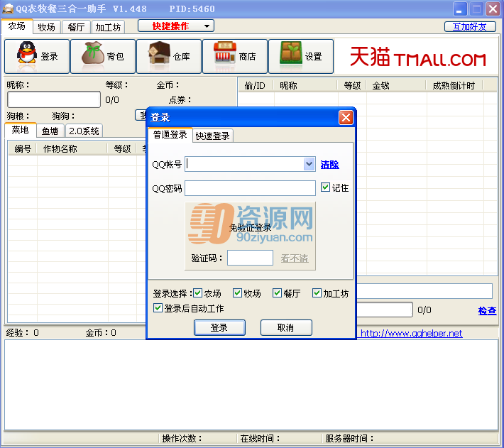The image size is (504, 448).
Task: Click the 看不清 captcha refresh link
Action: [x=295, y=258]
